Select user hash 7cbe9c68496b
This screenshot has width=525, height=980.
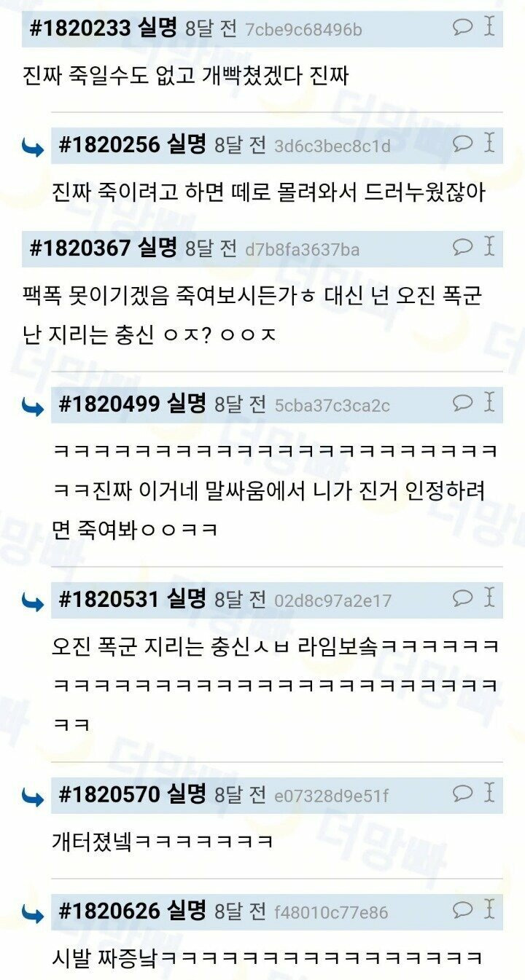point(303,31)
